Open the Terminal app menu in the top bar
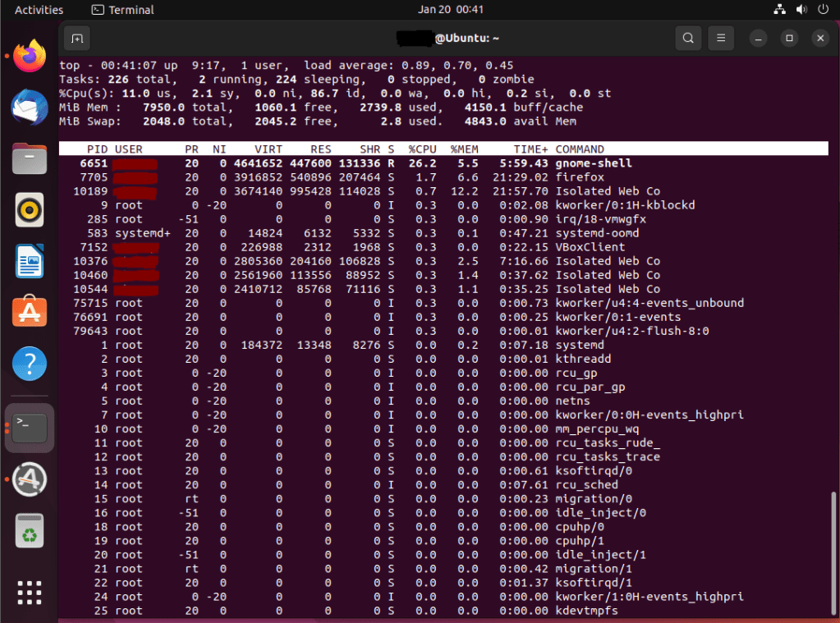This screenshot has height=623, width=840. [x=122, y=10]
